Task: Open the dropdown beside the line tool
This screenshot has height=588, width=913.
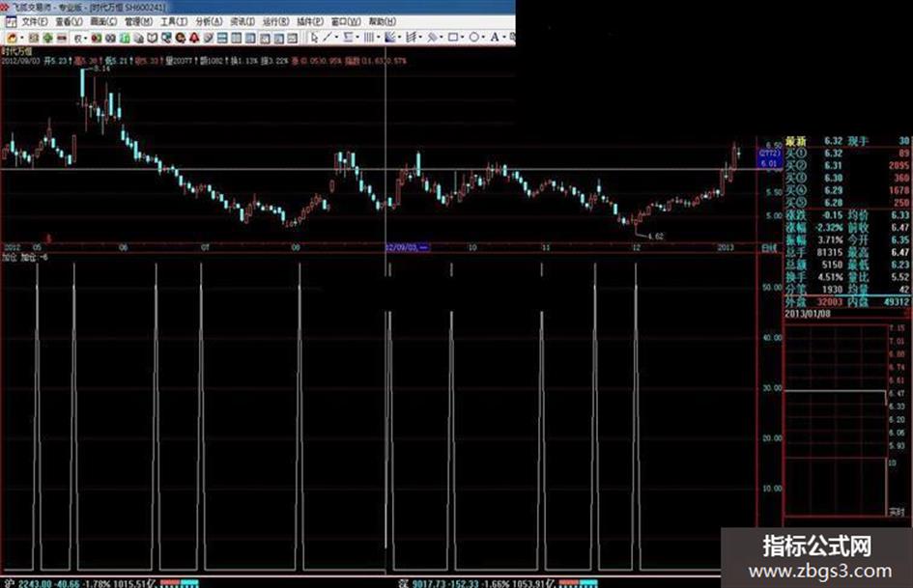Action: (x=337, y=38)
